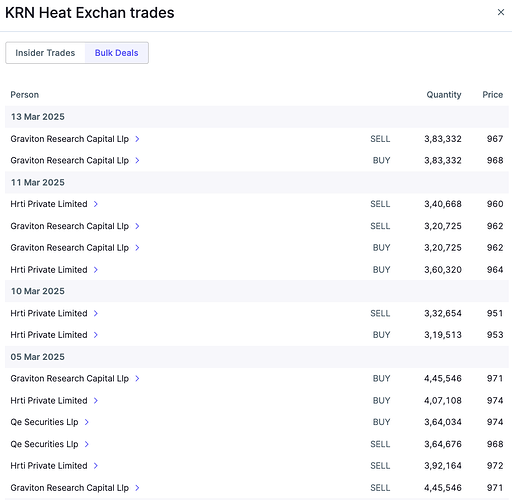The image size is (512, 500).
Task: Open chevron next to Graviton BUY 968 row
Action: point(137,160)
